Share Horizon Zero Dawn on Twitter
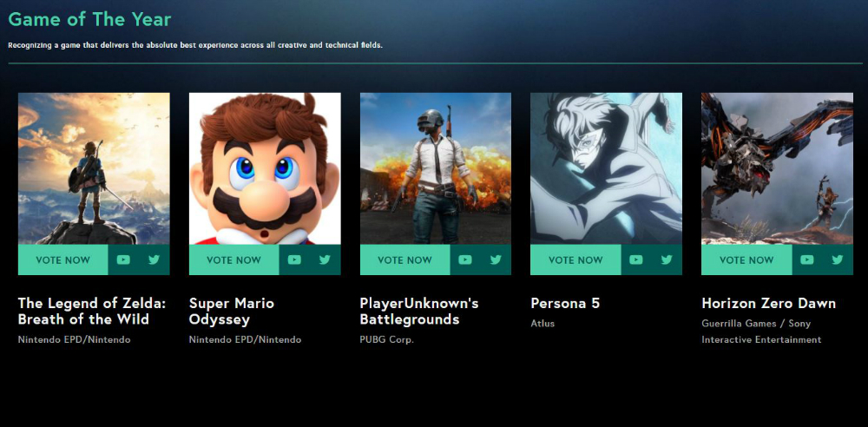Image resolution: width=868 pixels, height=427 pixels. pyautogui.click(x=838, y=259)
